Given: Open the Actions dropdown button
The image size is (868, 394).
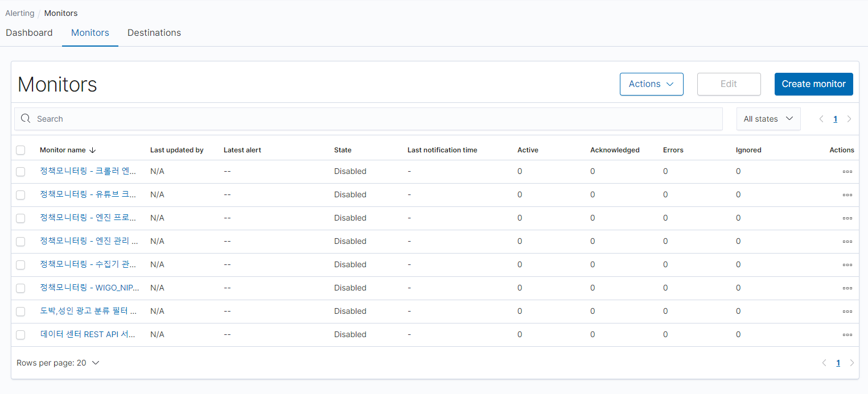Looking at the screenshot, I should point(651,84).
